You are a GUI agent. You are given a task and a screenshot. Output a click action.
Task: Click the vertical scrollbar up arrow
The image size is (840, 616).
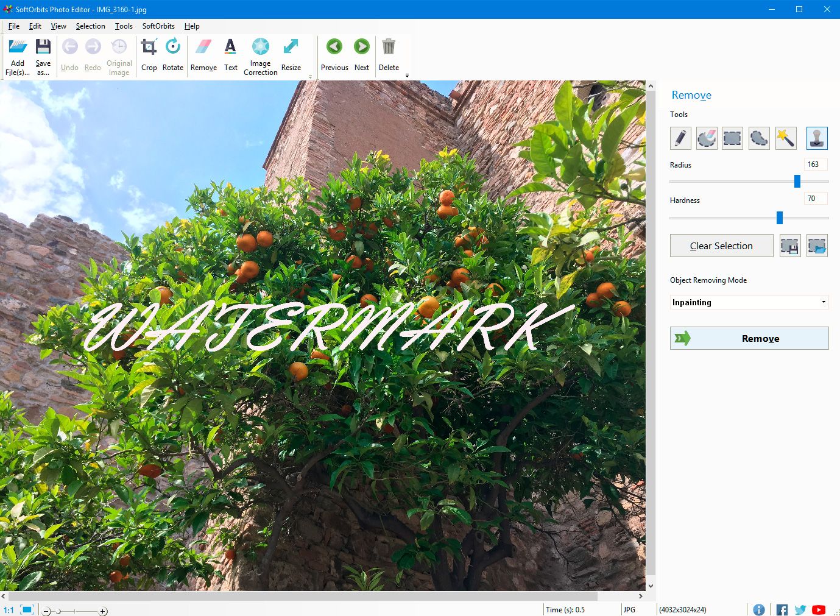point(651,86)
